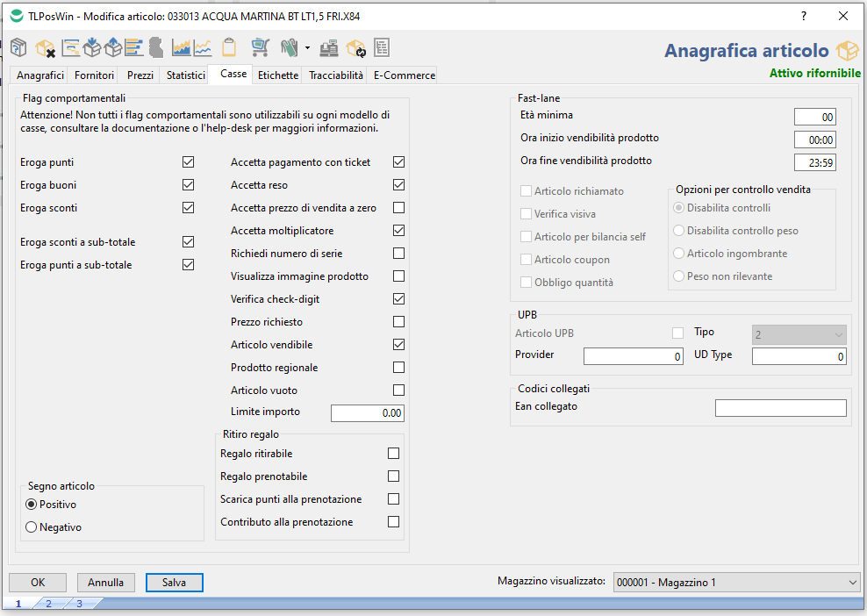867x616 pixels.
Task: Open the E-Commerce tab
Action: (x=403, y=75)
